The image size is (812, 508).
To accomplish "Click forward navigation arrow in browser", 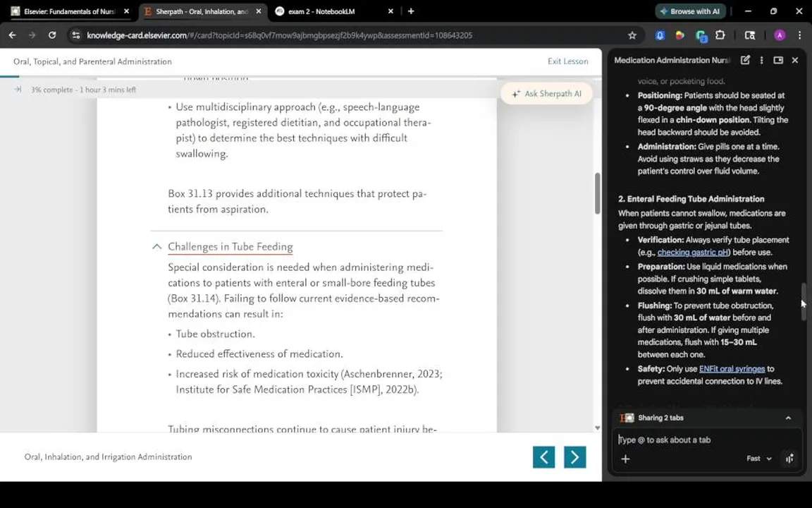I will tap(32, 35).
